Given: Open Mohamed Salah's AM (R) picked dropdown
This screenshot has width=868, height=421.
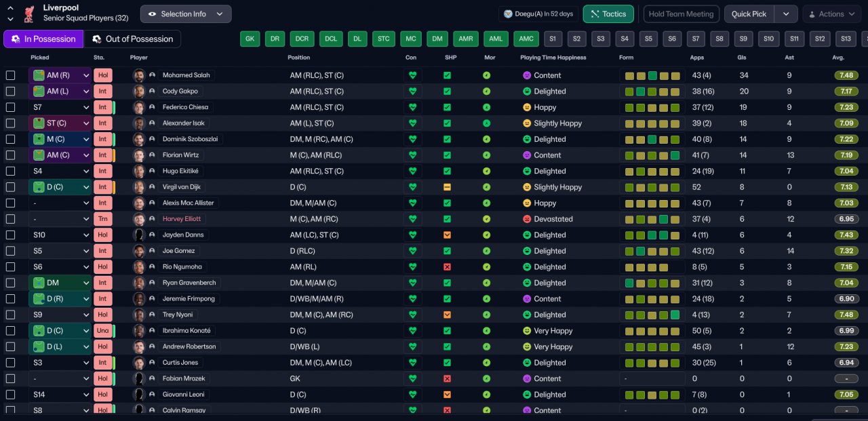Looking at the screenshot, I should [60, 75].
